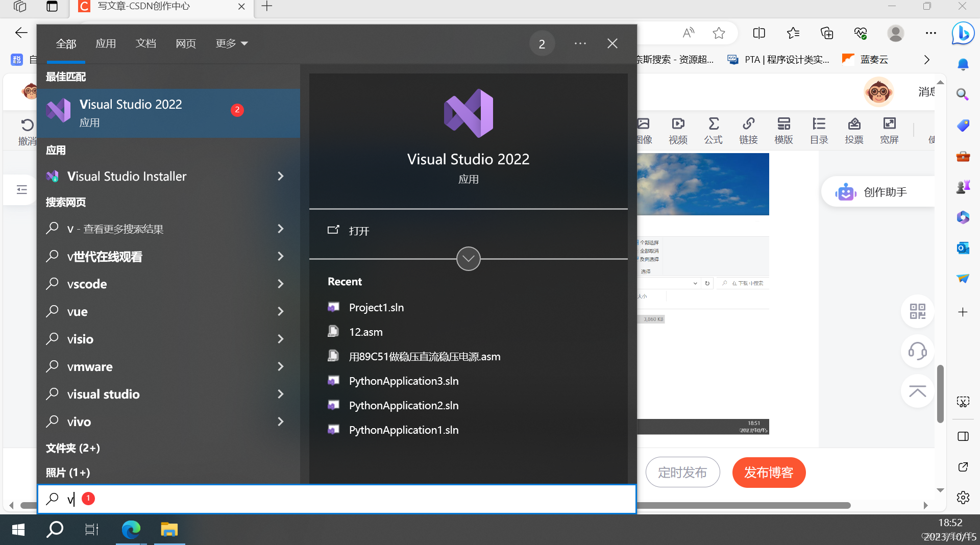Expand vmware suggestion arrow
The height and width of the screenshot is (545, 980).
point(280,366)
